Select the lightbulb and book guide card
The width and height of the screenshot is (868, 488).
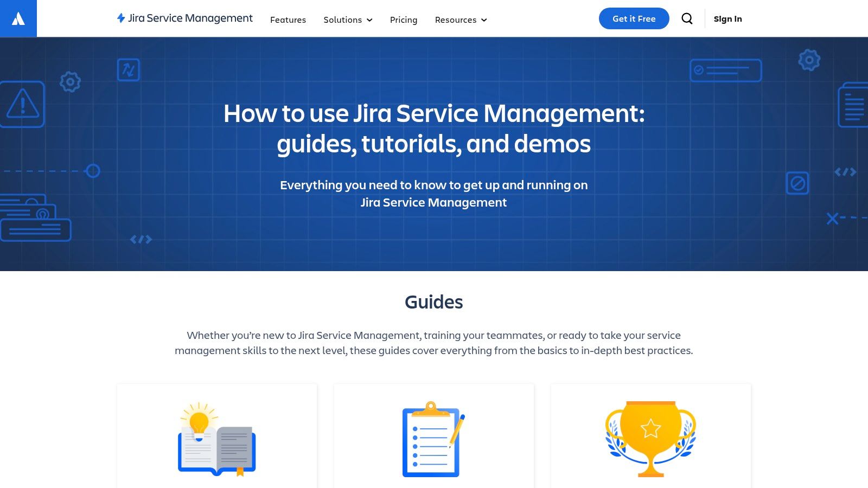[217, 436]
